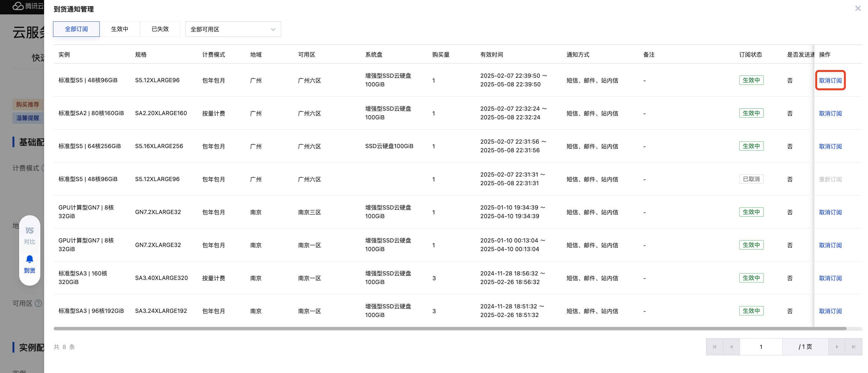Click cell 标准型S5 | 64核256GiB
868x373 pixels.
89,147
